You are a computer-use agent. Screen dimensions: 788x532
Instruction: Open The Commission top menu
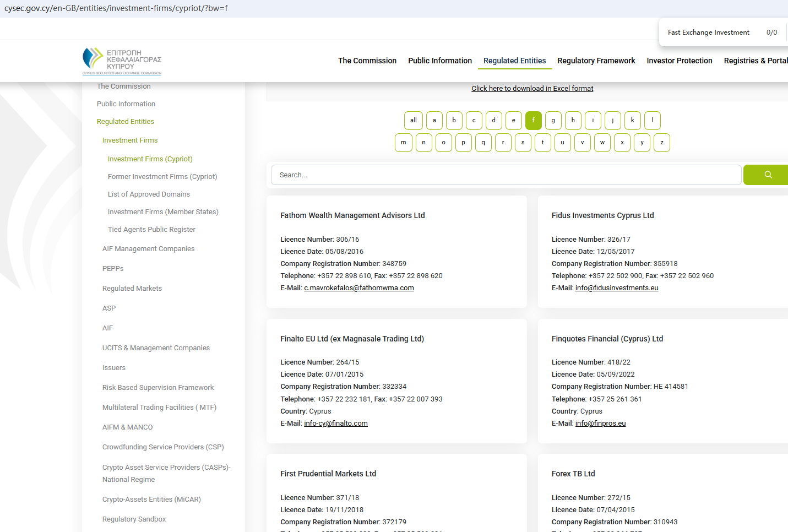[x=367, y=61]
